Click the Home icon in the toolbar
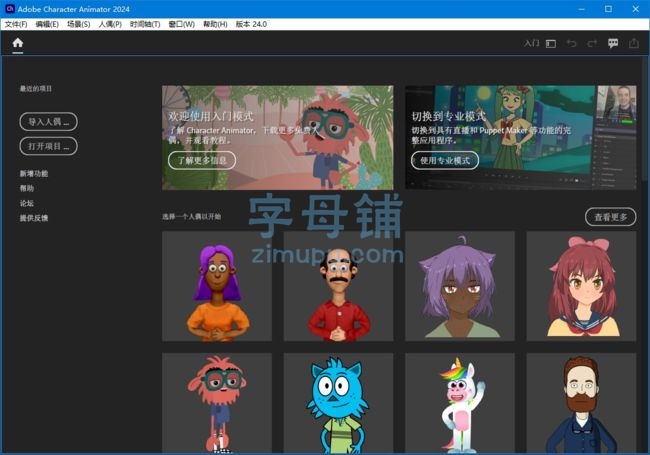 [17, 43]
